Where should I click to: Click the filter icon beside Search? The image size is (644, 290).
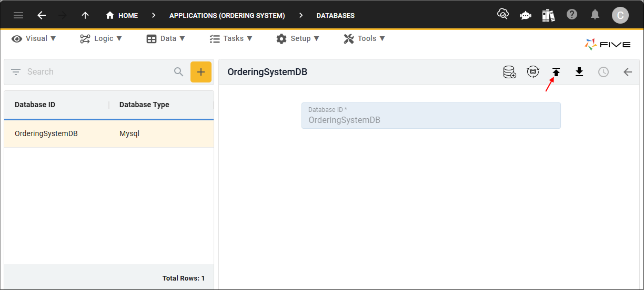point(16,72)
